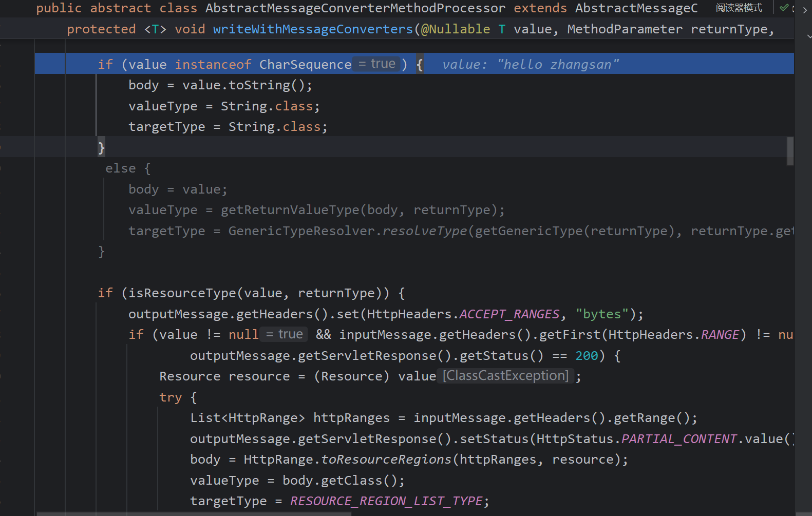Click the @Nullable annotation

(456, 29)
